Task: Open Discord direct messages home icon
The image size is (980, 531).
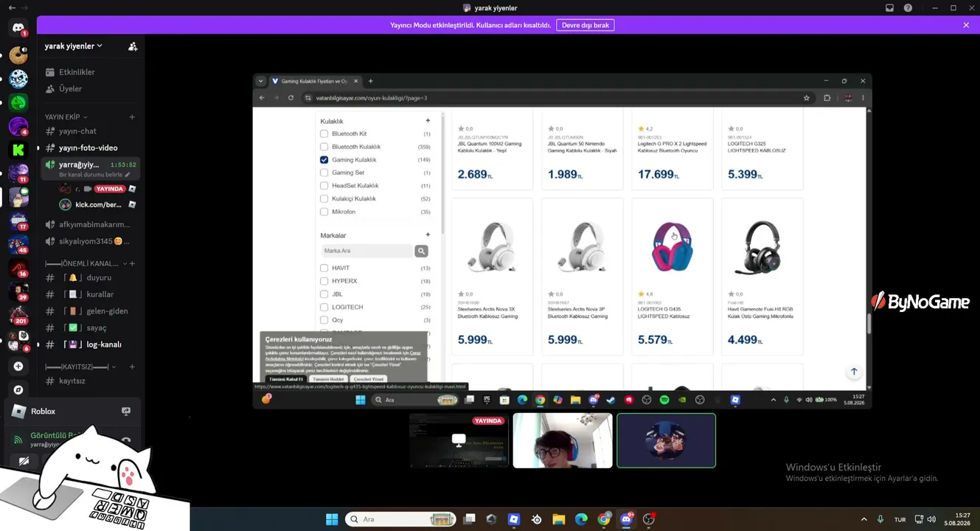Action: tap(18, 28)
